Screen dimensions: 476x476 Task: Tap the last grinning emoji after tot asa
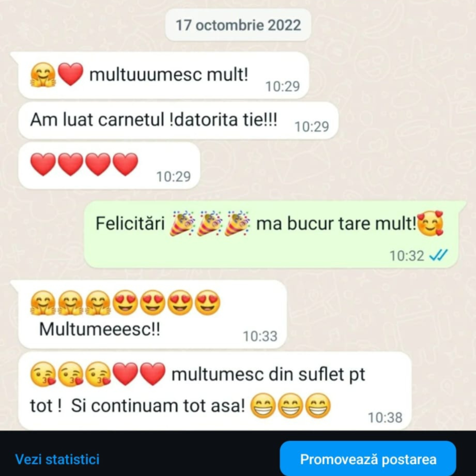(x=317, y=405)
